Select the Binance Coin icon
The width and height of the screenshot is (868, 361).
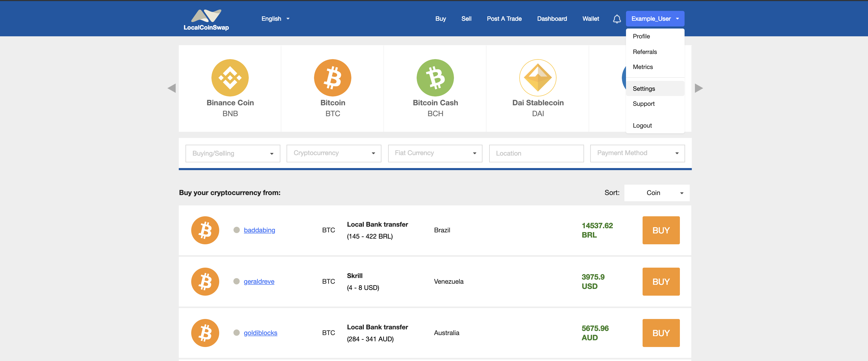(x=230, y=78)
